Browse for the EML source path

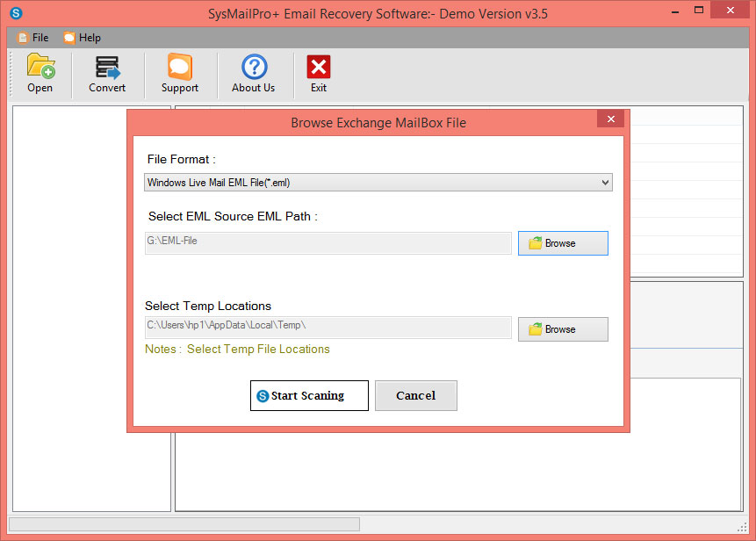pyautogui.click(x=563, y=243)
